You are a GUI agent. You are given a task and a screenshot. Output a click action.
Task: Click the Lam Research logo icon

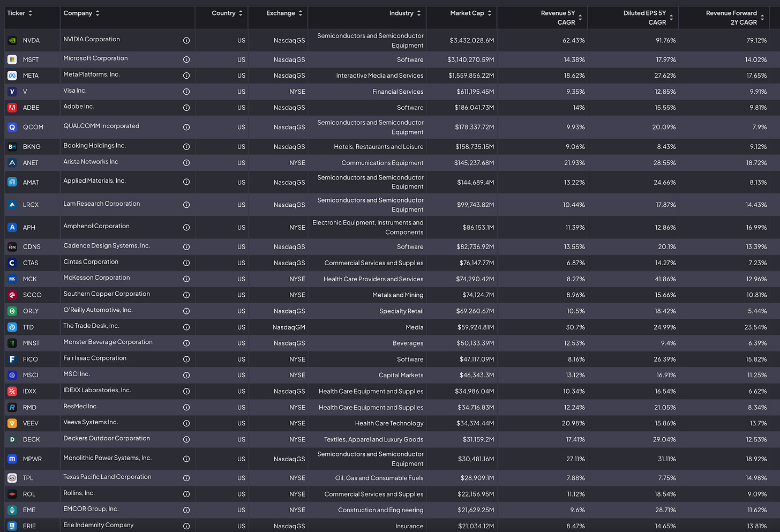point(12,205)
